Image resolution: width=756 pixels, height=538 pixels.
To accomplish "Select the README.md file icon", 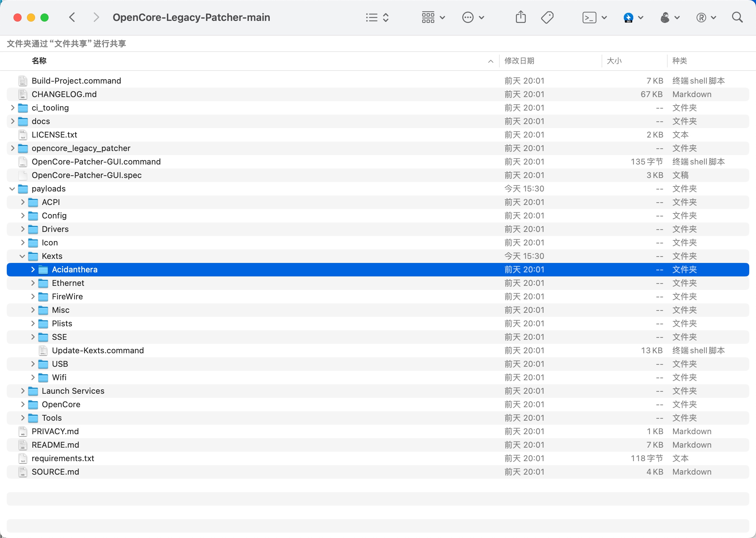I will (x=23, y=445).
